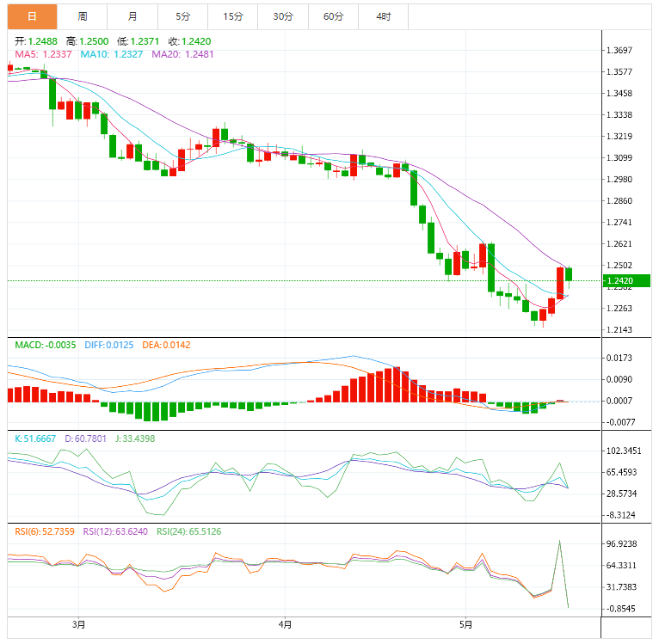Click the 3月 date axis label

(x=78, y=625)
